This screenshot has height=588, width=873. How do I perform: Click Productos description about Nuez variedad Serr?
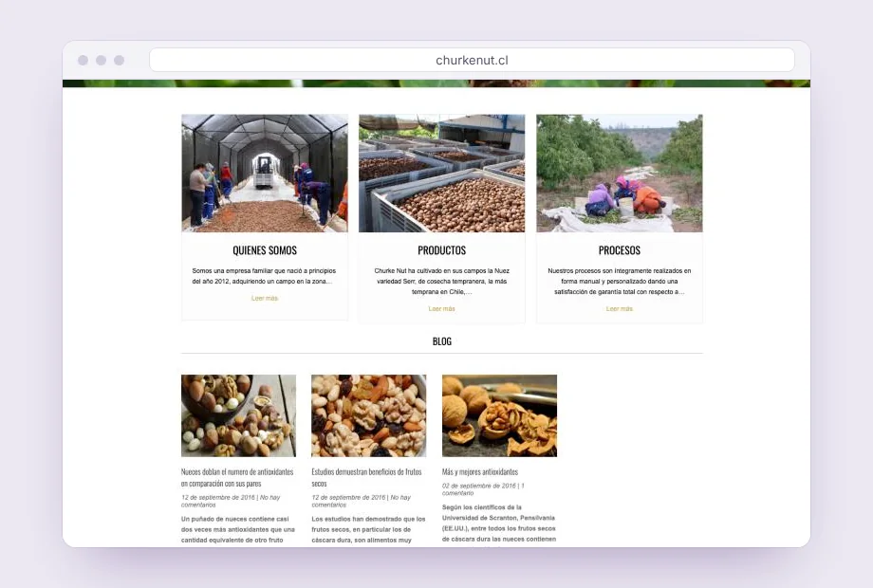[x=441, y=281]
